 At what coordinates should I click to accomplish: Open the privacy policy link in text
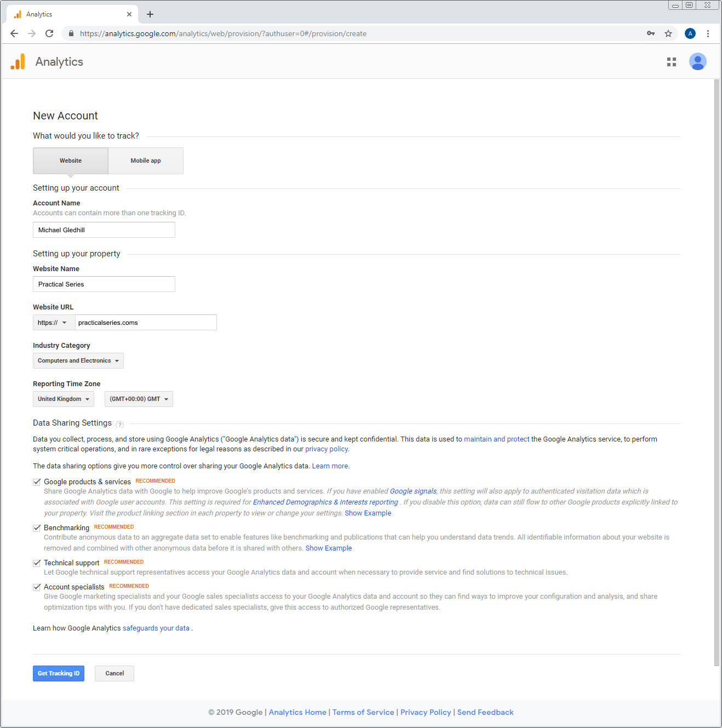(326, 449)
